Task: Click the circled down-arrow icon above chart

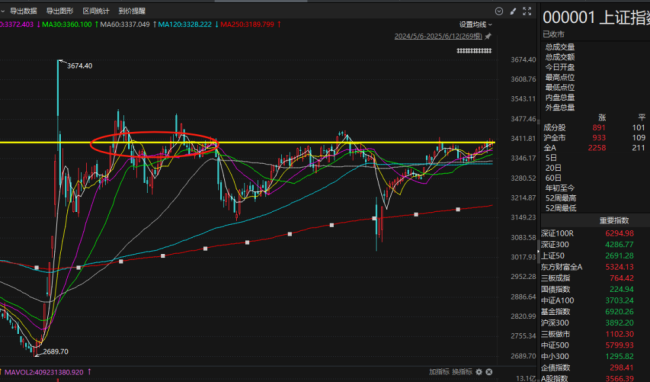Action: point(499,11)
